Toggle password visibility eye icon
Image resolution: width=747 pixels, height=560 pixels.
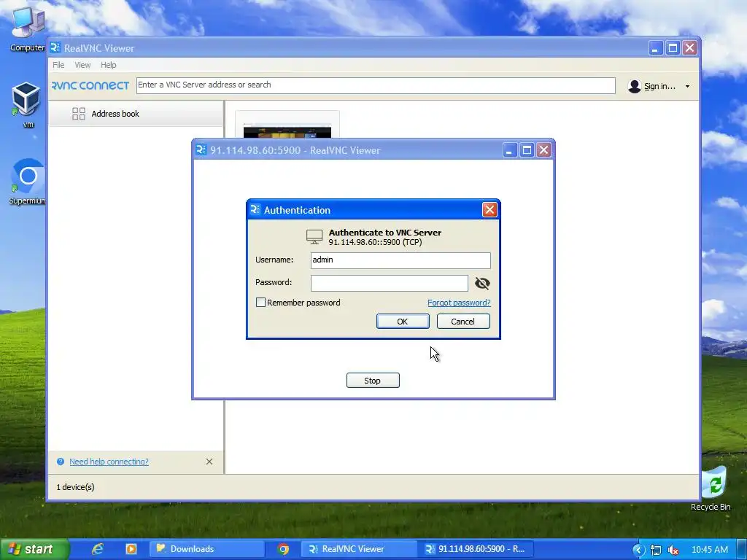click(x=482, y=284)
